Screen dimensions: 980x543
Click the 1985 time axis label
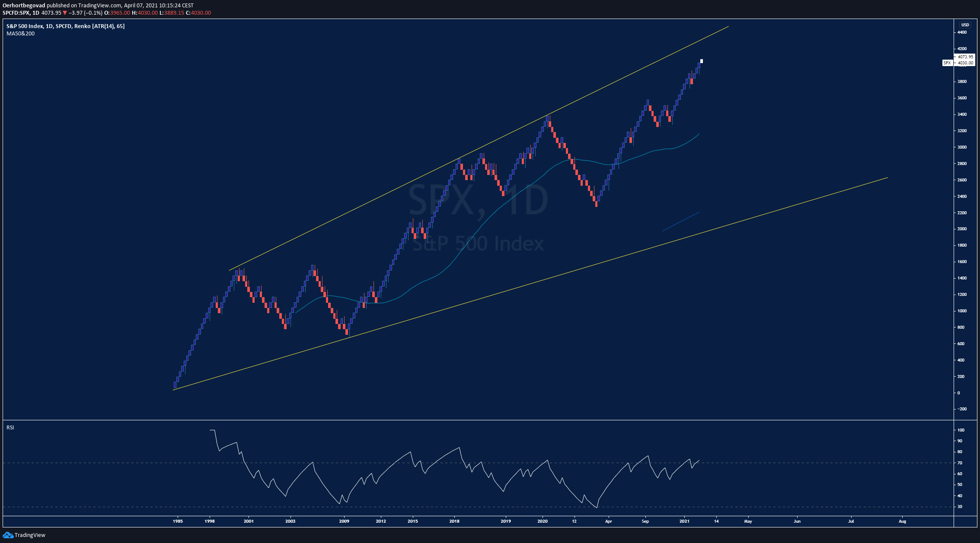pyautogui.click(x=178, y=521)
